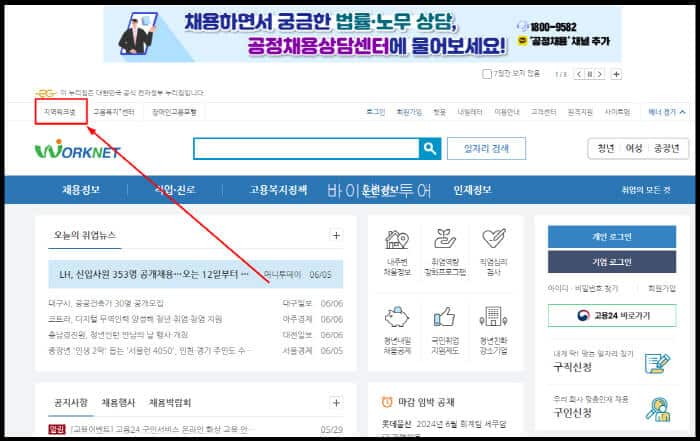
Task: Switch to the 채용박람회 tab
Action: click(x=170, y=403)
